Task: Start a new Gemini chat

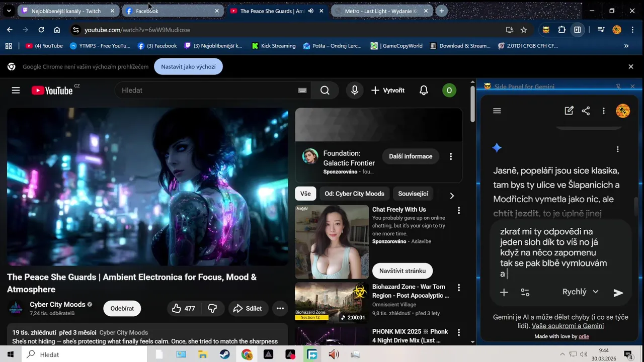Action: pyautogui.click(x=569, y=111)
